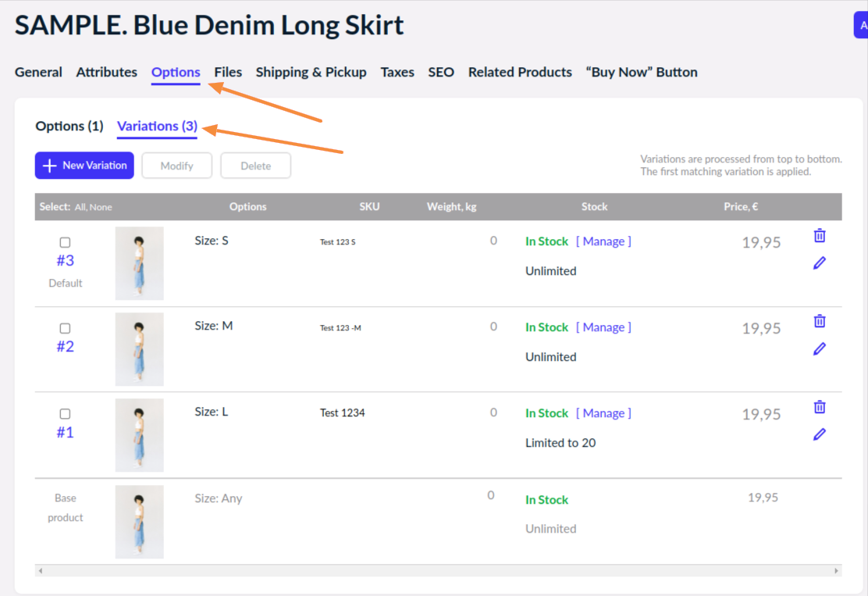This screenshot has width=868, height=596.
Task: Click the New Variation button
Action: click(x=84, y=166)
